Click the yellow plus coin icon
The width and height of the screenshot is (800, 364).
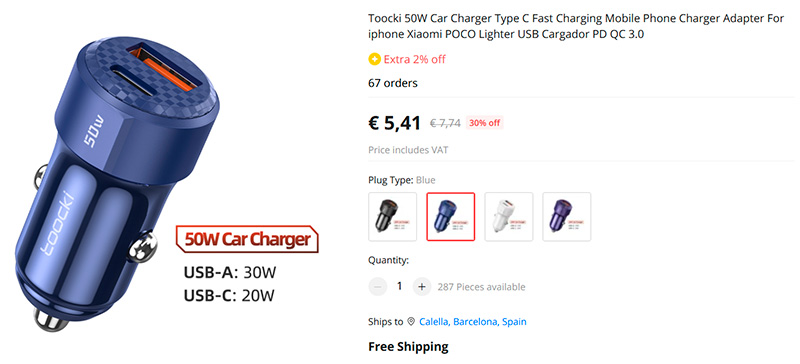(x=374, y=59)
